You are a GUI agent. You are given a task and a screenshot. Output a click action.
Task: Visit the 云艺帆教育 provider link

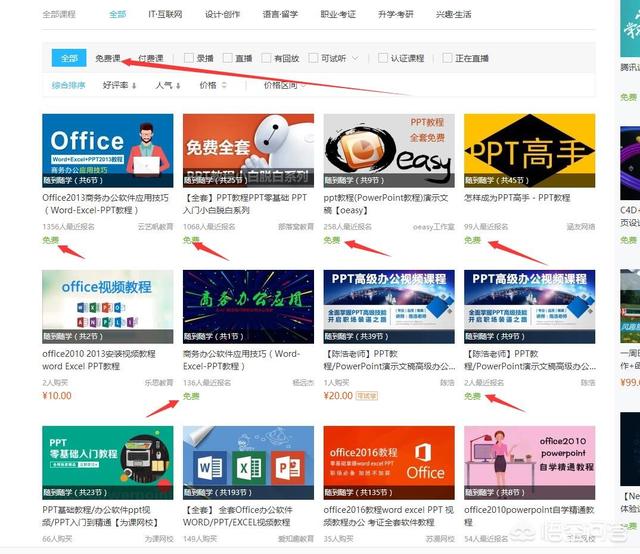(156, 227)
